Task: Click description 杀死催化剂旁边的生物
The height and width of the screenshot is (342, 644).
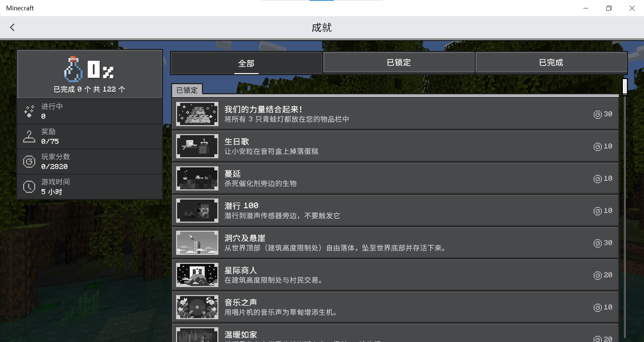Action: 261,184
